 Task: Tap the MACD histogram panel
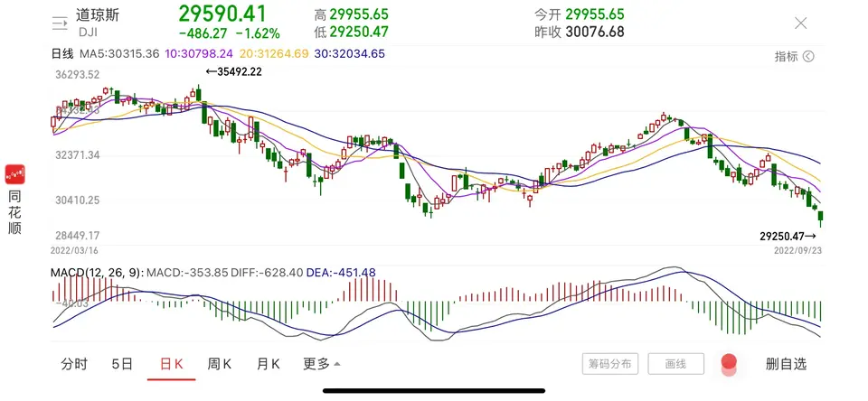[437, 304]
